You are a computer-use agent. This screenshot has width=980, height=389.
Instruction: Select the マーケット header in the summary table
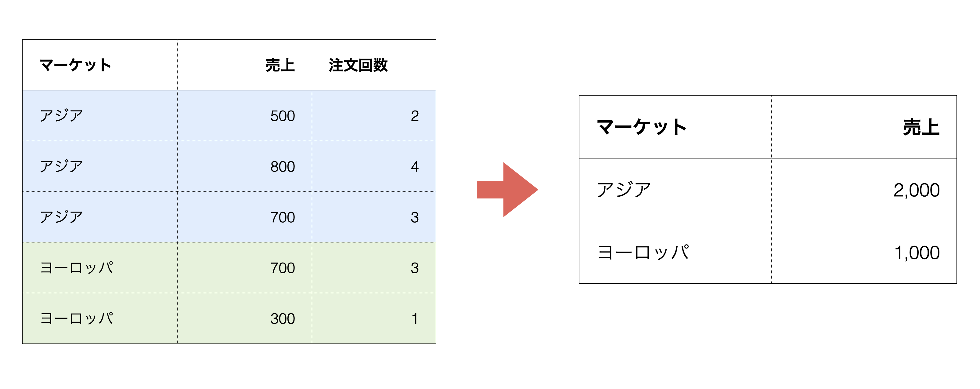(x=642, y=127)
